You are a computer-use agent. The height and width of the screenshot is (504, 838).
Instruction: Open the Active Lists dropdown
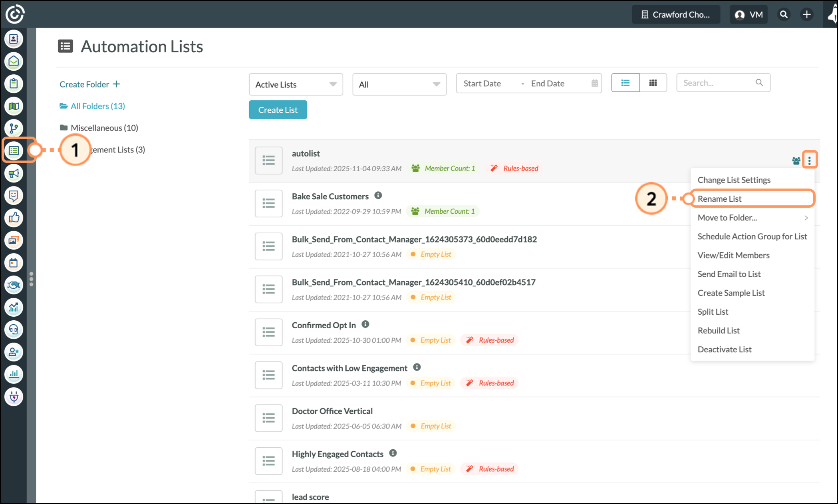coord(296,84)
